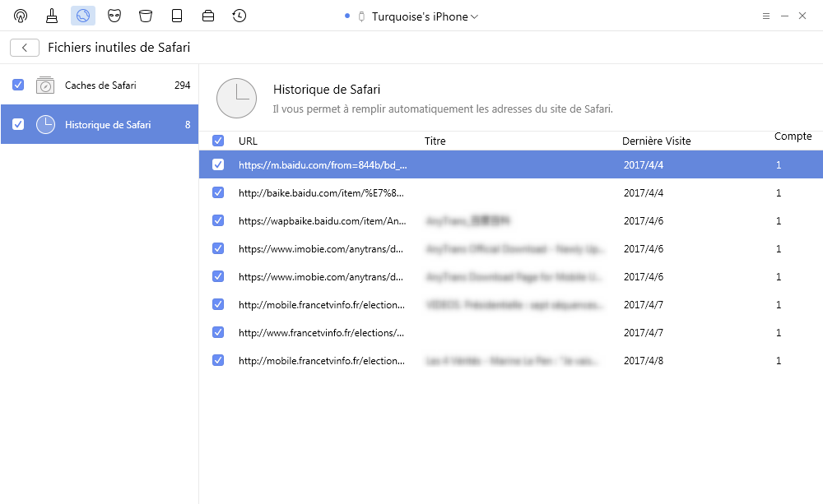Open the Privacy Clean mask icon
The height and width of the screenshot is (504, 823).
(x=114, y=16)
